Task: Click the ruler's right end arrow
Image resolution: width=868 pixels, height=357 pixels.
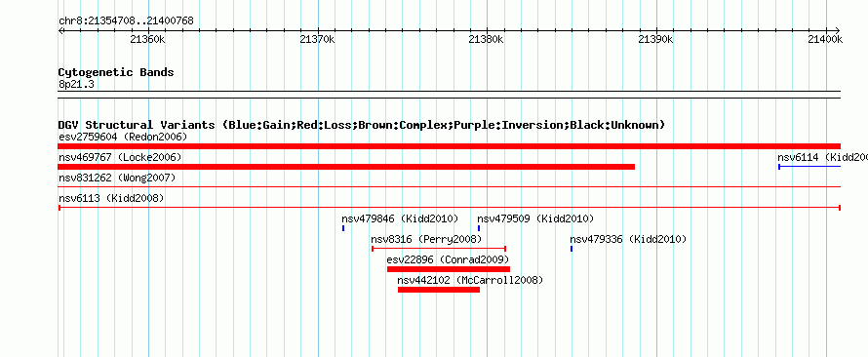Action: point(838,30)
